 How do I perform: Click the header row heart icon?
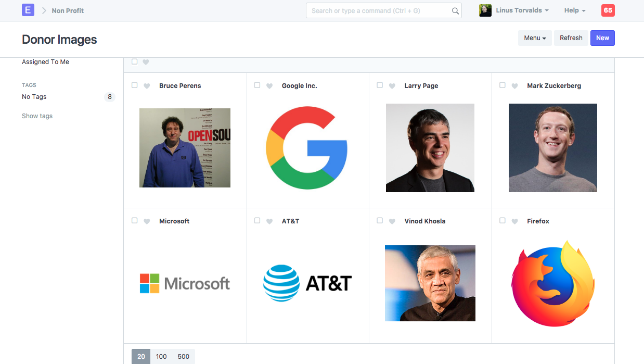click(x=146, y=62)
